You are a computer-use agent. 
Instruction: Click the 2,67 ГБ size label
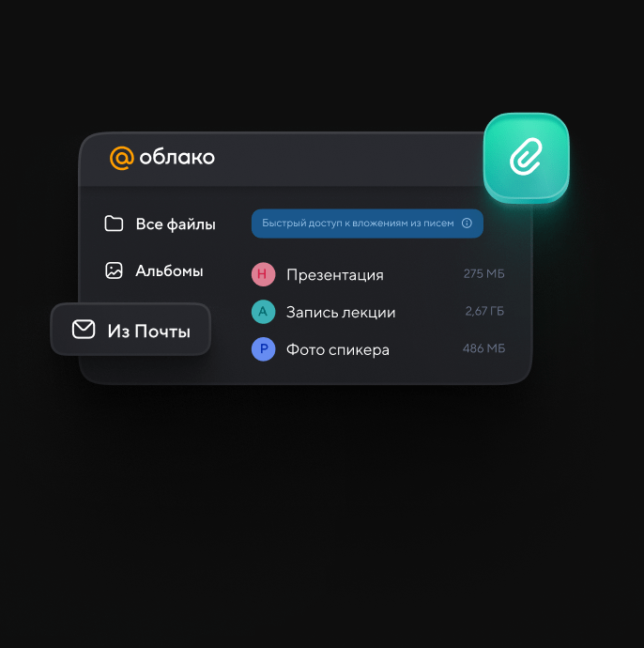pyautogui.click(x=484, y=311)
